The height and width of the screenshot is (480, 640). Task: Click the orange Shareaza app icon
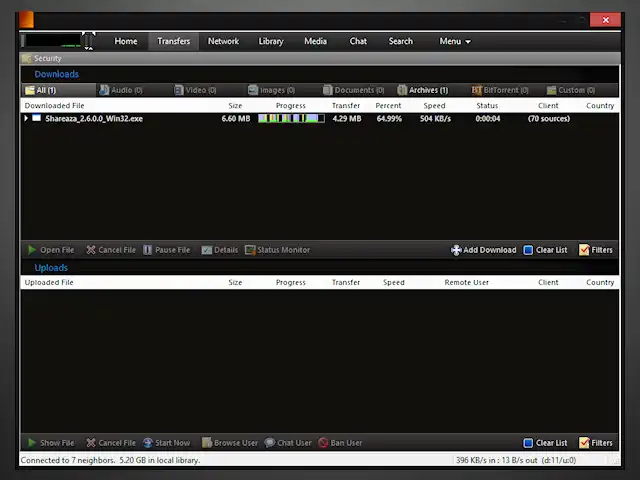coord(27,20)
